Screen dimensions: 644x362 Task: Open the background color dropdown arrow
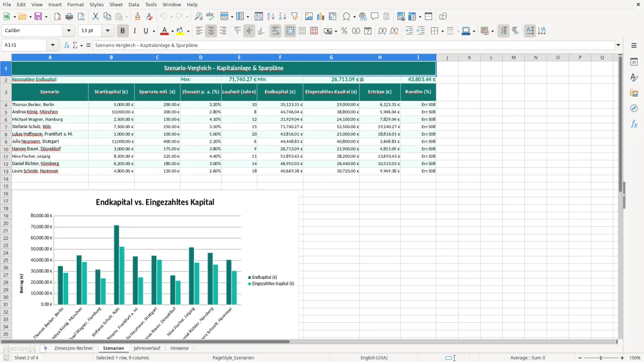pos(188,31)
